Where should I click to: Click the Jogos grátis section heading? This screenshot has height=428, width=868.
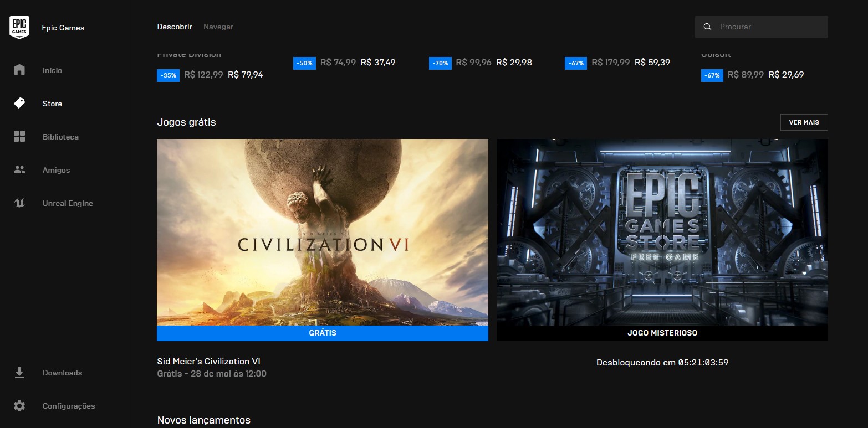click(x=186, y=122)
